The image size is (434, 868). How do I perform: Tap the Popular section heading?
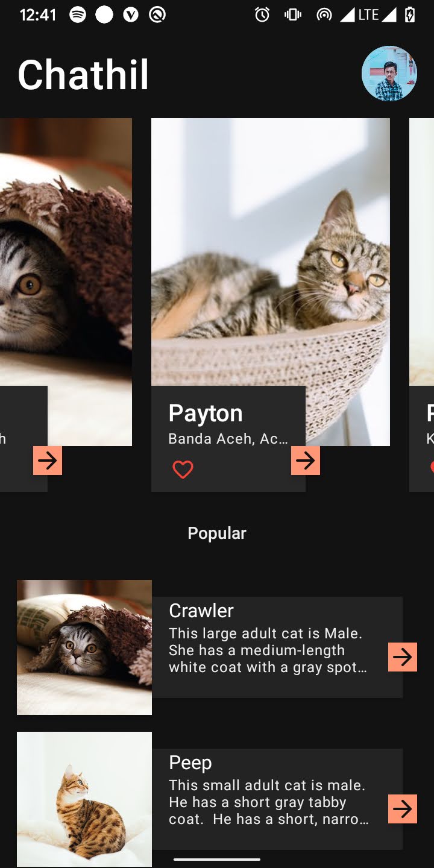(217, 533)
